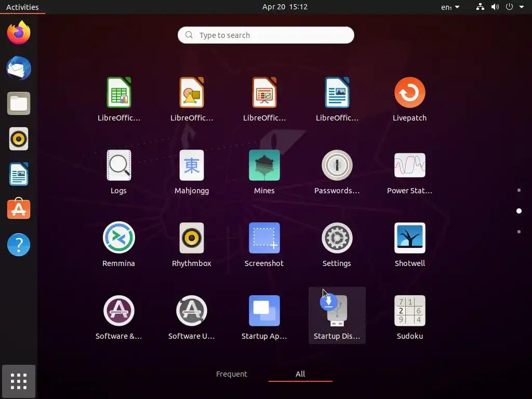This screenshot has width=532, height=399.
Task: Start the Mahjongg game
Action: coord(192,165)
